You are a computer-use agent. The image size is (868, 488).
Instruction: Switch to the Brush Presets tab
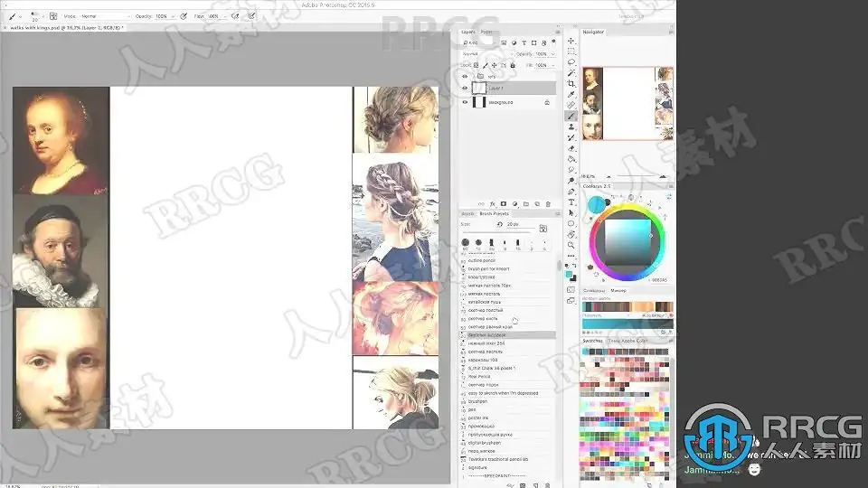494,213
